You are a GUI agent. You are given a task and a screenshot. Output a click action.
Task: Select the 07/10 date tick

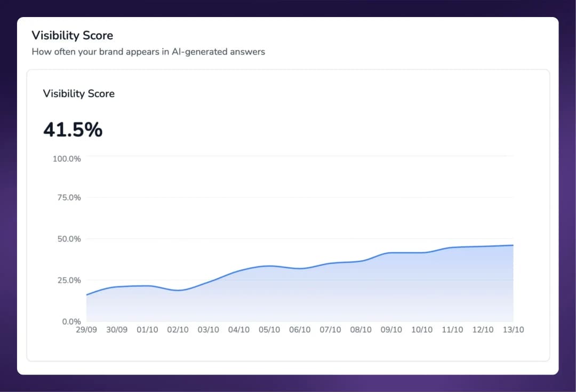point(330,330)
